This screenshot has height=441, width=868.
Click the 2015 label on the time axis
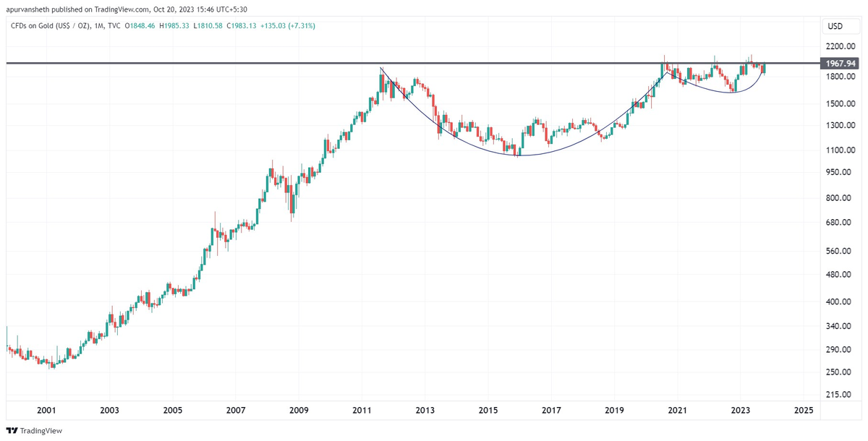pos(488,411)
